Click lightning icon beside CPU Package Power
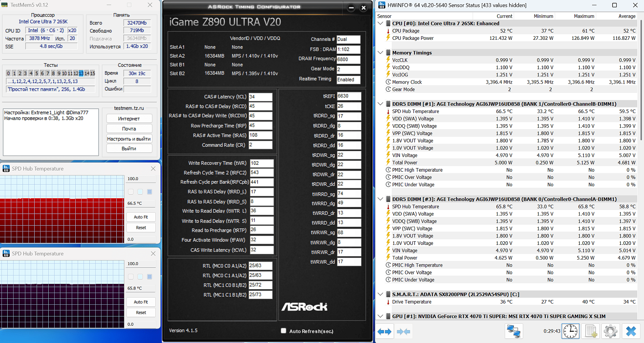 pyautogui.click(x=388, y=38)
